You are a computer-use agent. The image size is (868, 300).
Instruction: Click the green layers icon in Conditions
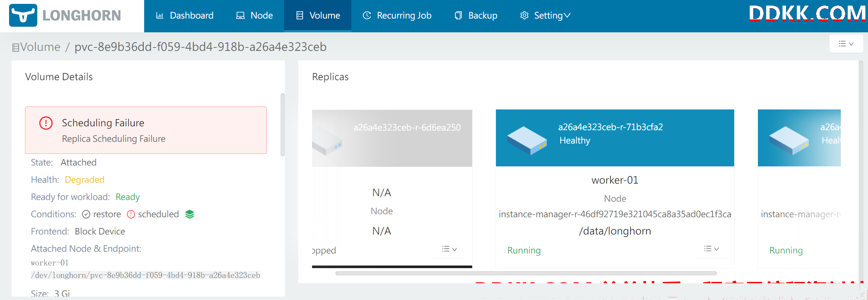[189, 214]
